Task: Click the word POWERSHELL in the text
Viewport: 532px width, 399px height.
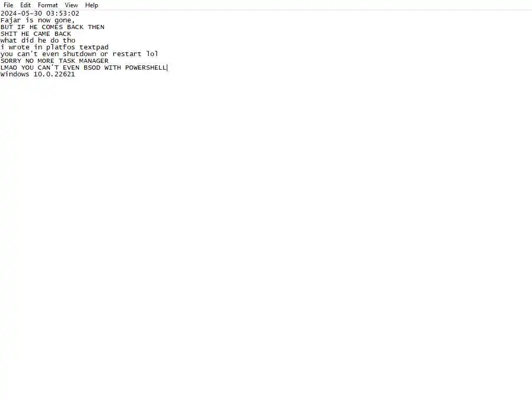Action: click(x=146, y=68)
